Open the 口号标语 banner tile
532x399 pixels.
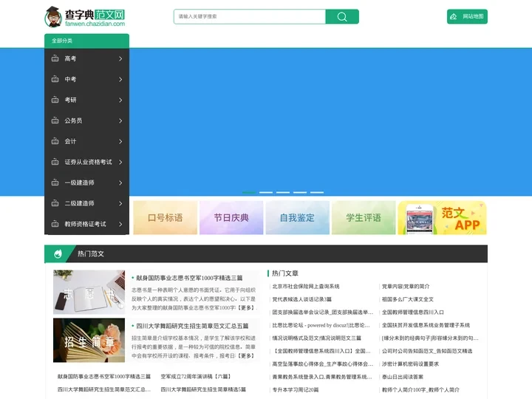(x=166, y=217)
